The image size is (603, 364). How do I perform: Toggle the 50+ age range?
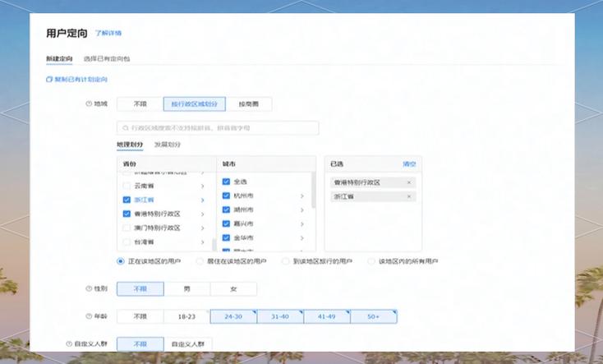[x=374, y=316]
